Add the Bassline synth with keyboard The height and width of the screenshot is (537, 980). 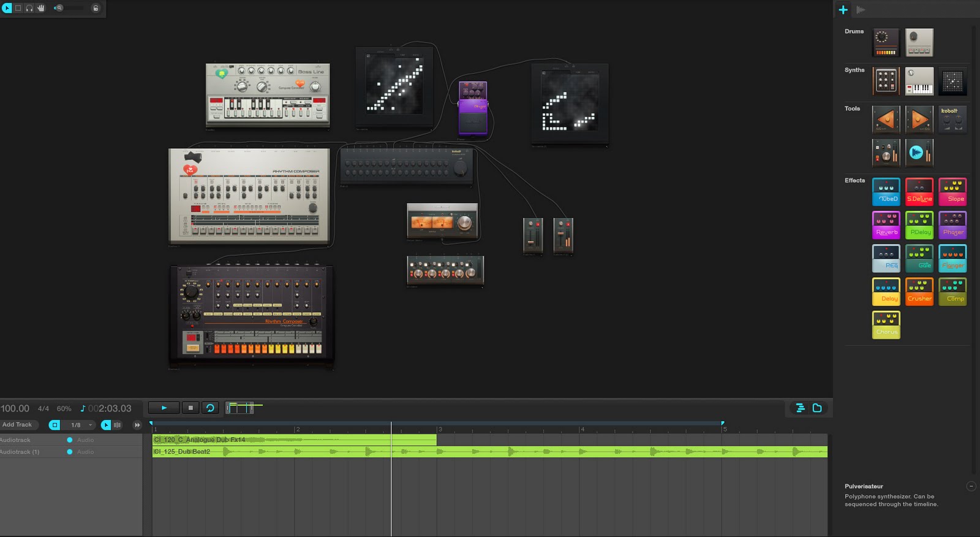coord(919,81)
